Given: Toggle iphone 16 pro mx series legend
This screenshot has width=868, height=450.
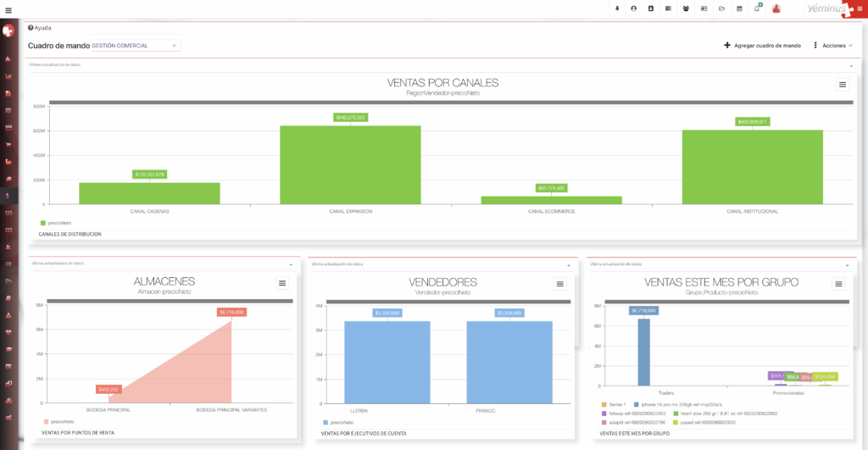Looking at the screenshot, I should 670,404.
